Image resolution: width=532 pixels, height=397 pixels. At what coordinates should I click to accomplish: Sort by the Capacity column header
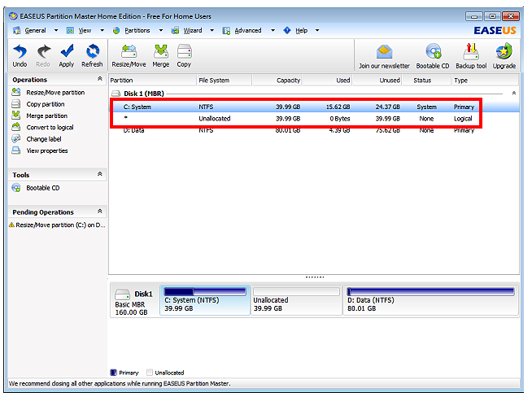[277, 80]
